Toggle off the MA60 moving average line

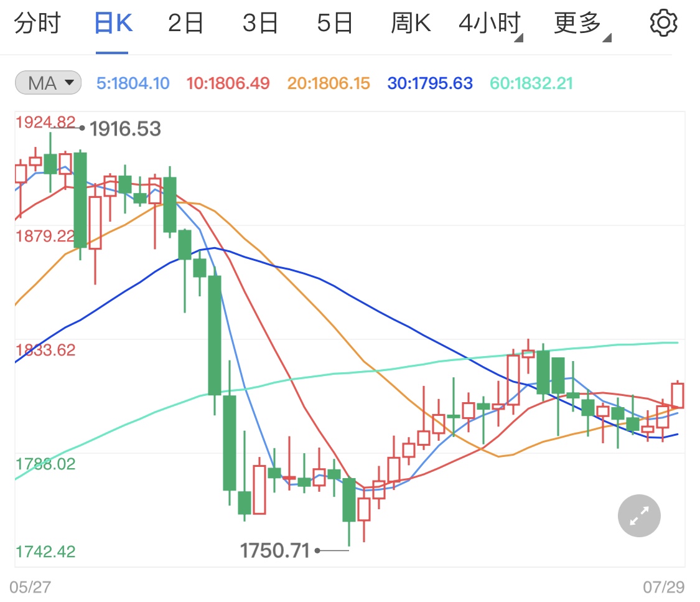point(530,83)
